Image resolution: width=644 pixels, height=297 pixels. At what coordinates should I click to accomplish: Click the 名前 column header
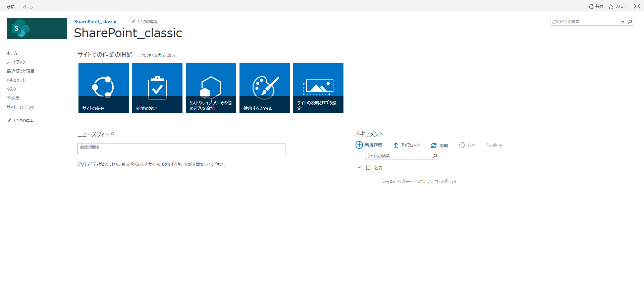tap(378, 168)
